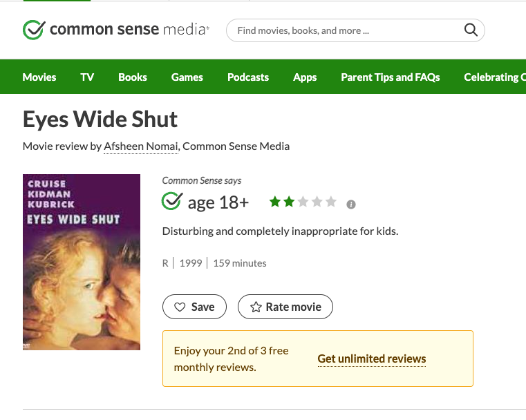Click the rating info icon
Screen dimensions: 526x420
351,204
